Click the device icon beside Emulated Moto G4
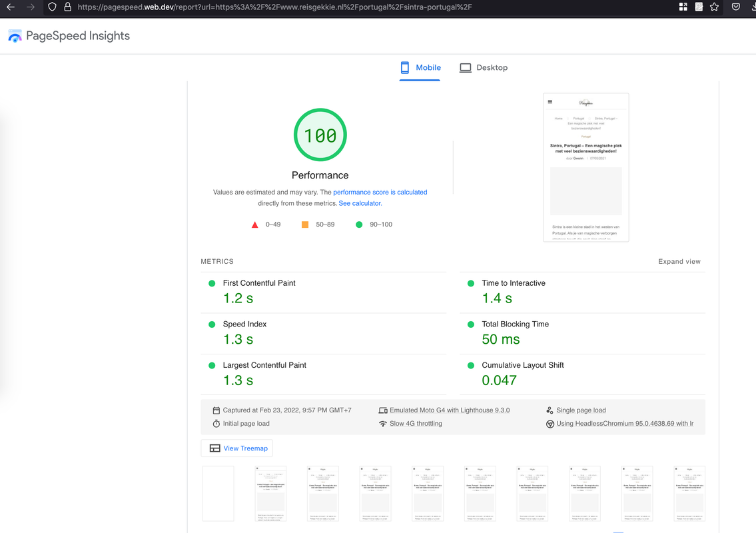 pos(383,410)
